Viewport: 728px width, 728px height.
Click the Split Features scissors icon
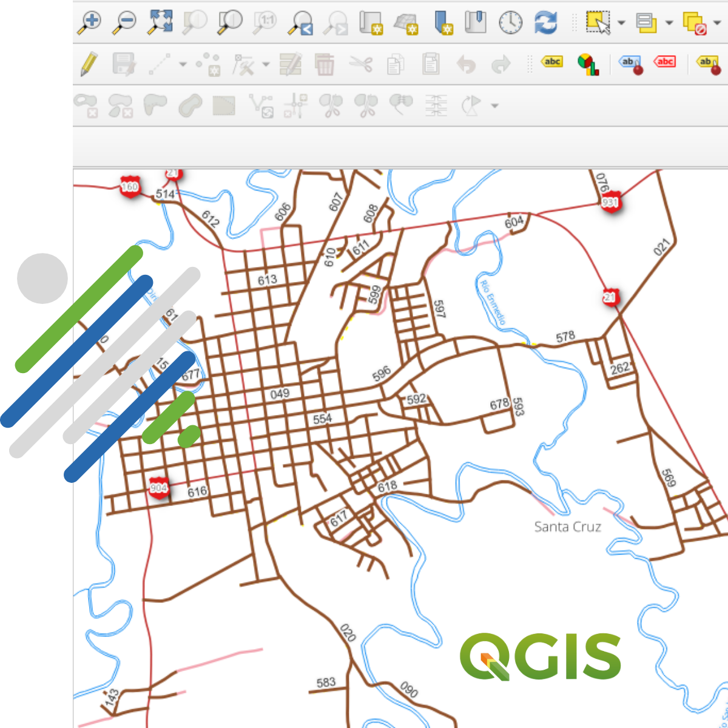click(331, 105)
